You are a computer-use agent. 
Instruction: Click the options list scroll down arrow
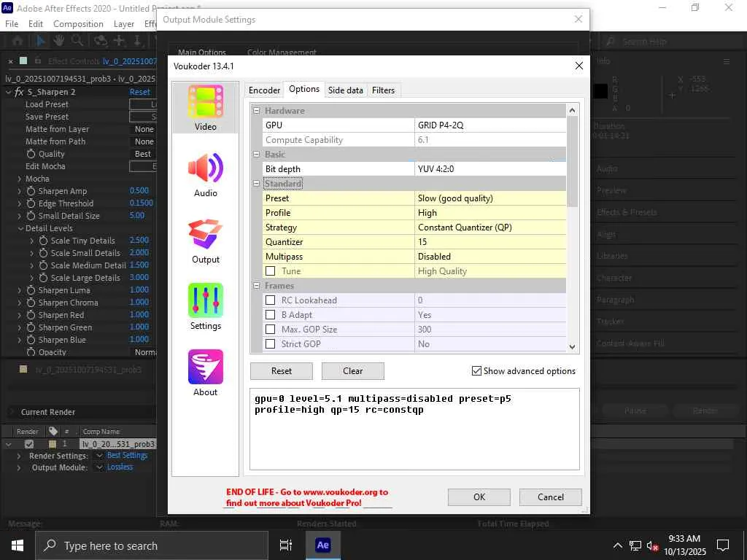pyautogui.click(x=572, y=347)
